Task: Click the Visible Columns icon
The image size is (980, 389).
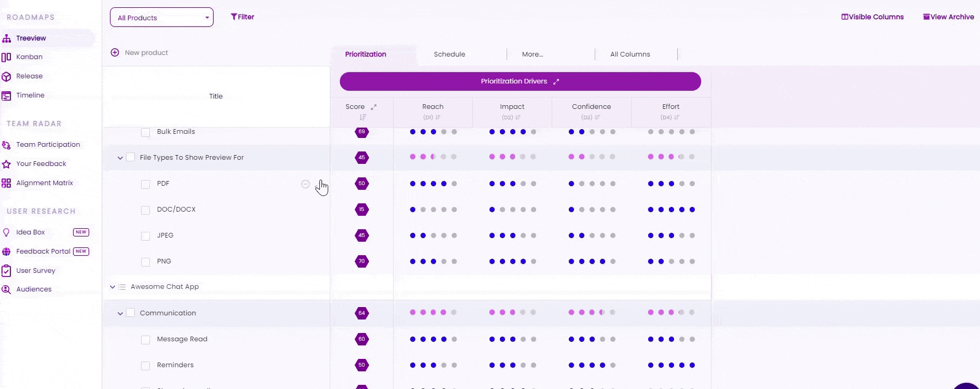Action: click(845, 17)
